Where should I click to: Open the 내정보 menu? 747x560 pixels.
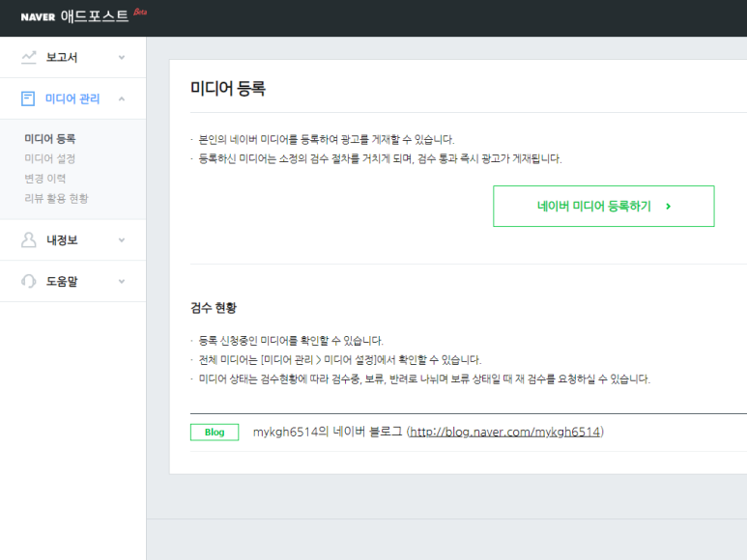click(72, 239)
